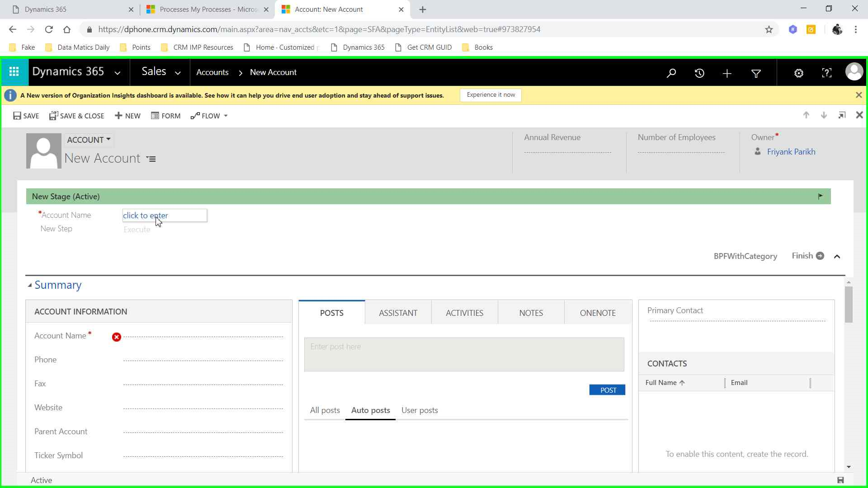Expand the FLOW dropdown menu
The image size is (868, 488).
point(226,116)
